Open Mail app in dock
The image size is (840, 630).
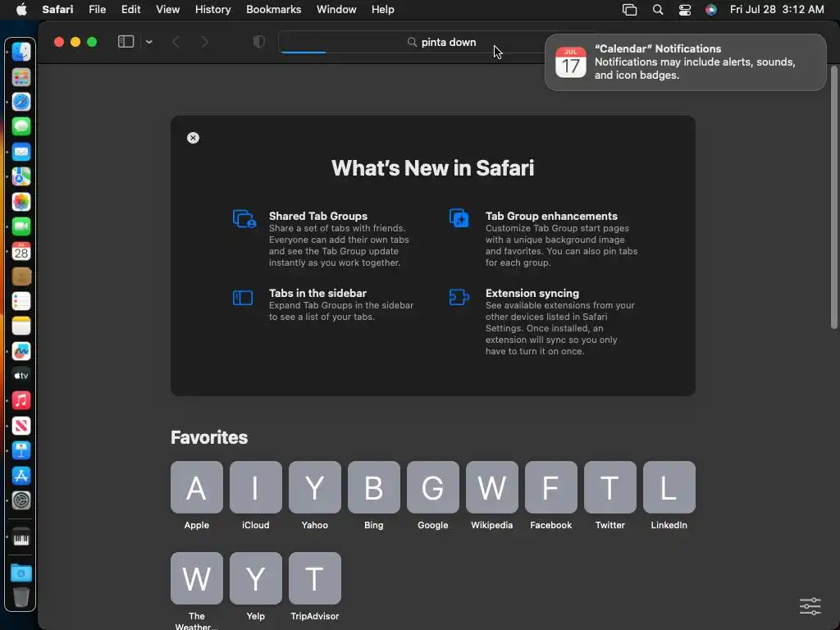(x=21, y=152)
